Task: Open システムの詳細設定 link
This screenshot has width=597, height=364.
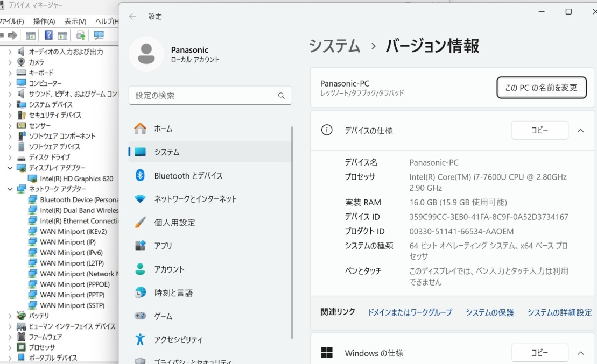Action: [x=560, y=312]
